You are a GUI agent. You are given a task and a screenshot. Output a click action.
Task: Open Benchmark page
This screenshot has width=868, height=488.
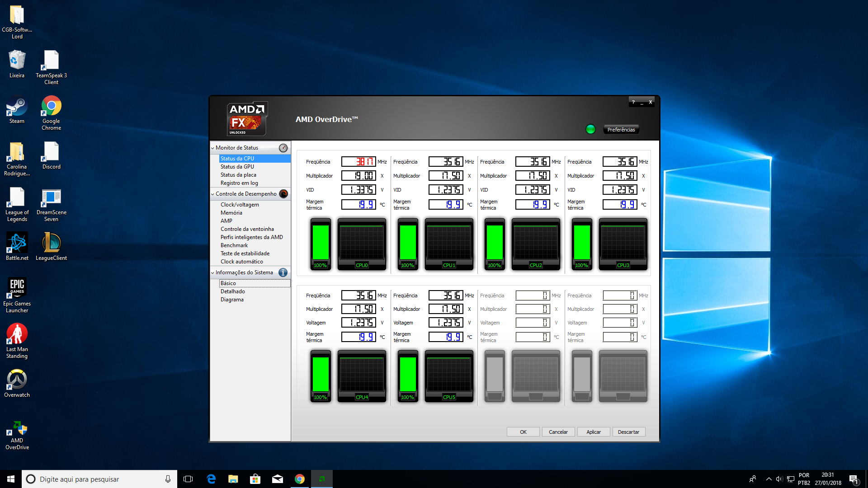tap(234, 245)
